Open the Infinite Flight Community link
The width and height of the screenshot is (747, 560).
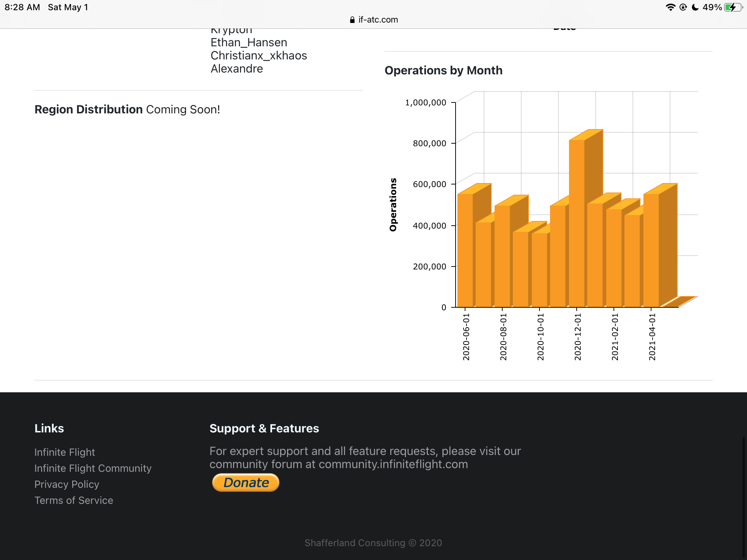(x=93, y=468)
